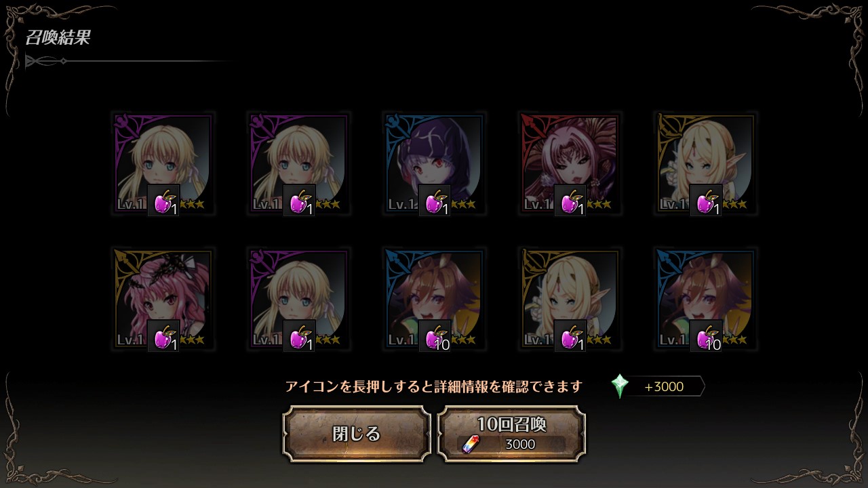868x488 pixels.
Task: Click apple icon on red-framed character card
Action: point(570,201)
